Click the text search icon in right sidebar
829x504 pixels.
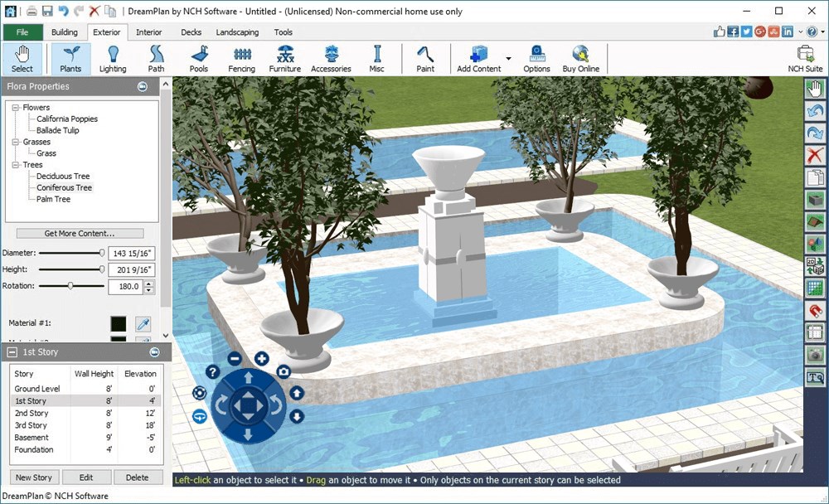point(815,377)
